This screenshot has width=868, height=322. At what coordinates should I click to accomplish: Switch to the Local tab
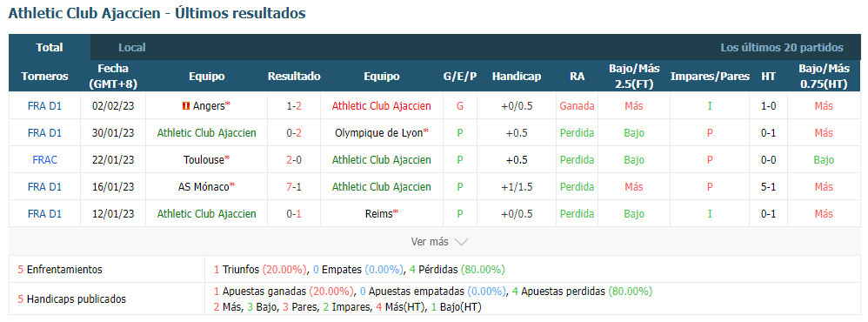click(131, 48)
